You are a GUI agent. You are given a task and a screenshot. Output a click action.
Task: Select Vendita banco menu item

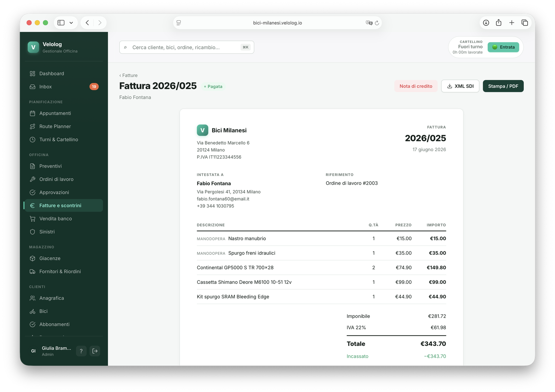tap(64, 219)
